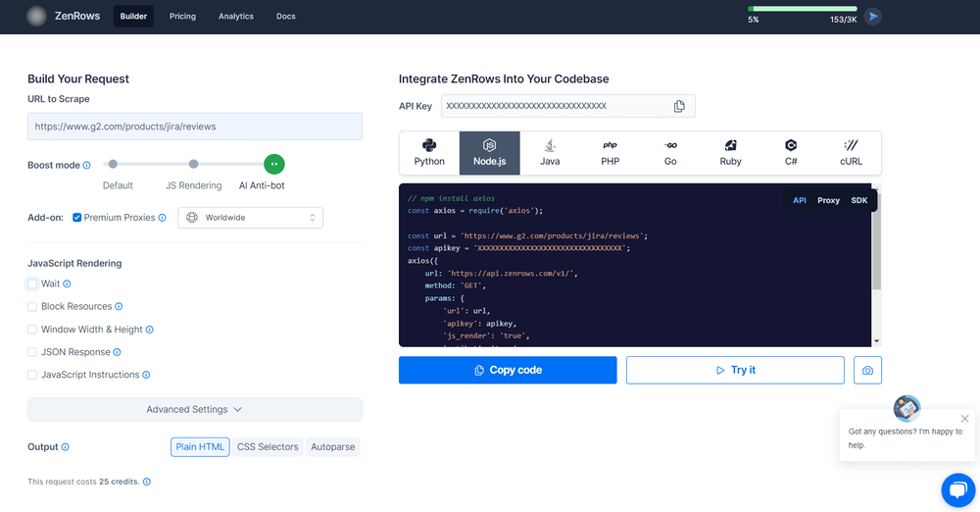This screenshot has height=512, width=980.
Task: Select Plain HTML output option
Action: click(200, 447)
